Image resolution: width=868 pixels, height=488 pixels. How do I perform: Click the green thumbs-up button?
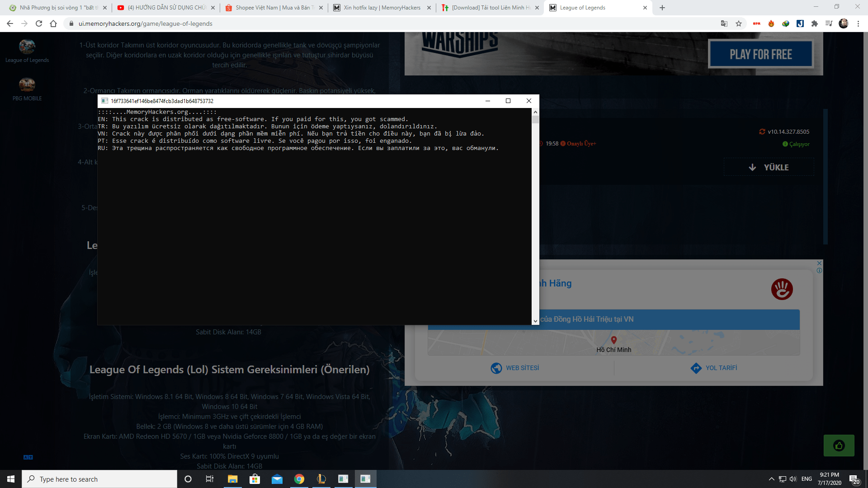pyautogui.click(x=839, y=446)
